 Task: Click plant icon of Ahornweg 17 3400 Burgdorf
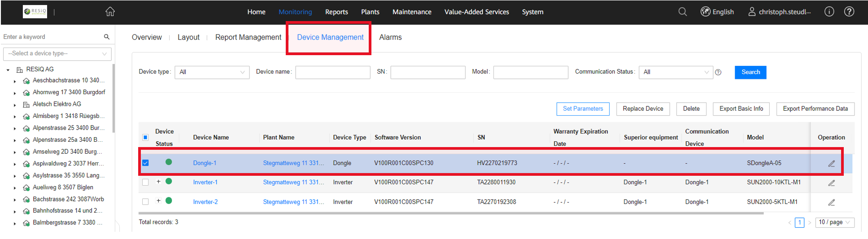[x=26, y=93]
